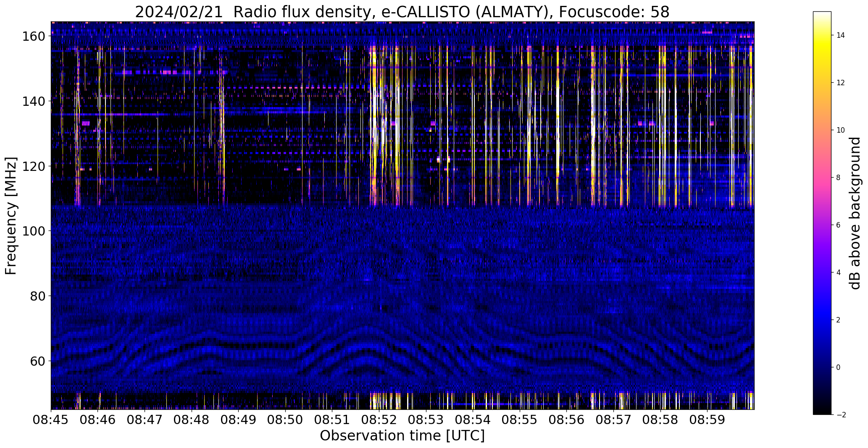Click the colorbar tick label 14
Viewport: 868px width, 448px height.
pos(841,36)
